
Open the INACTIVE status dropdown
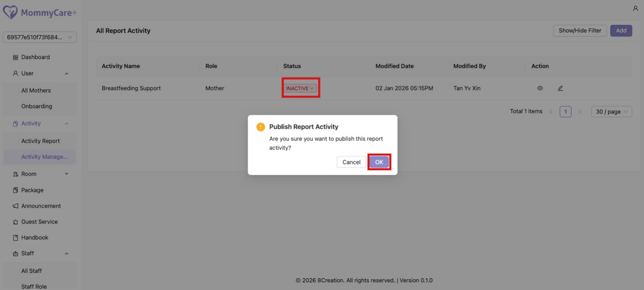point(300,88)
